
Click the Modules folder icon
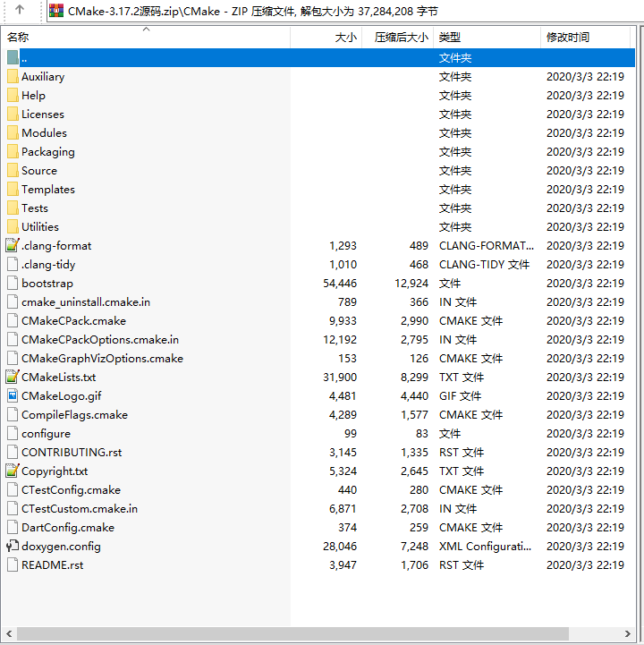(13, 133)
